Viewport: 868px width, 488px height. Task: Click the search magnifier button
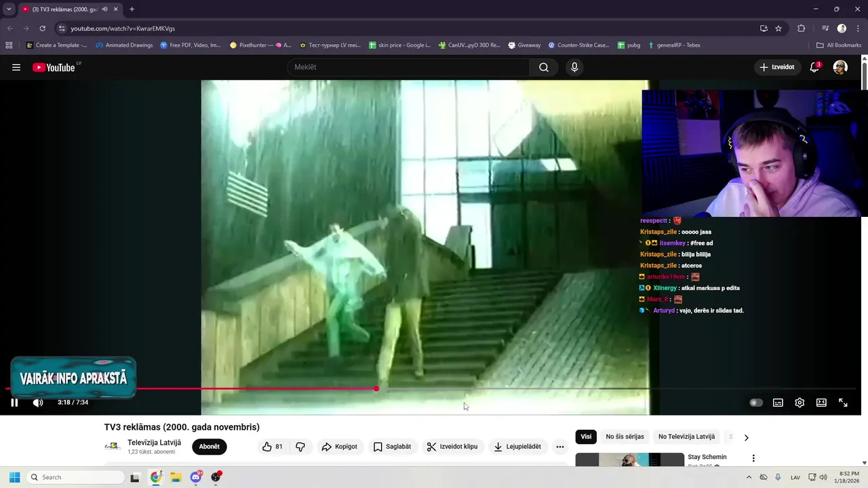544,67
